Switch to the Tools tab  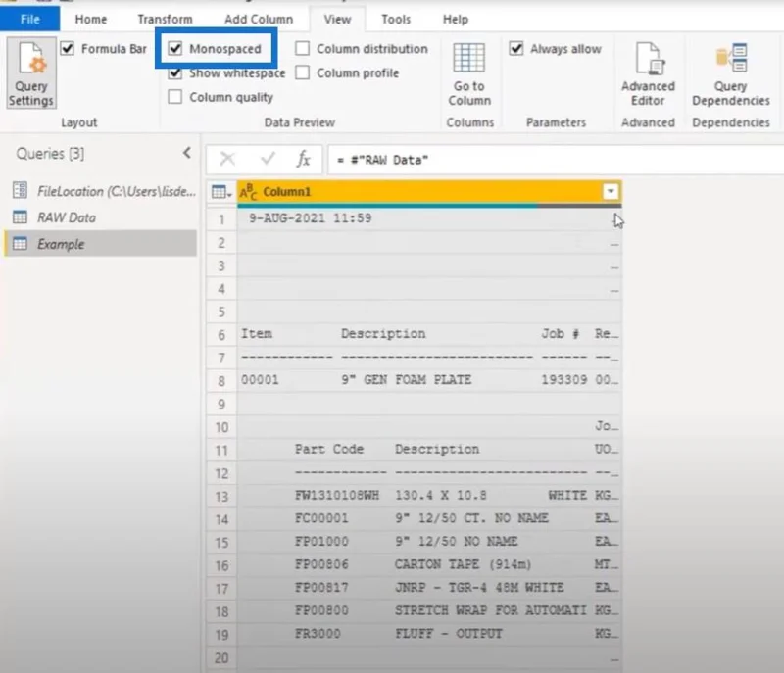(x=396, y=19)
